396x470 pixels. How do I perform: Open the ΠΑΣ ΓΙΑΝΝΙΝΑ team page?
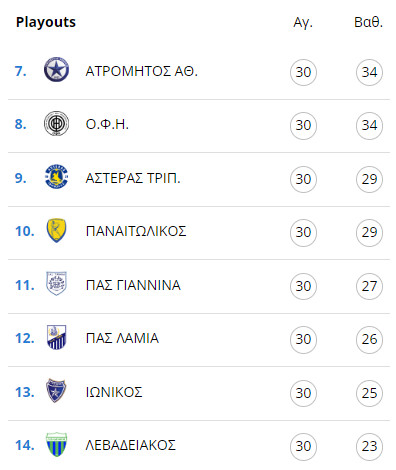tap(133, 285)
